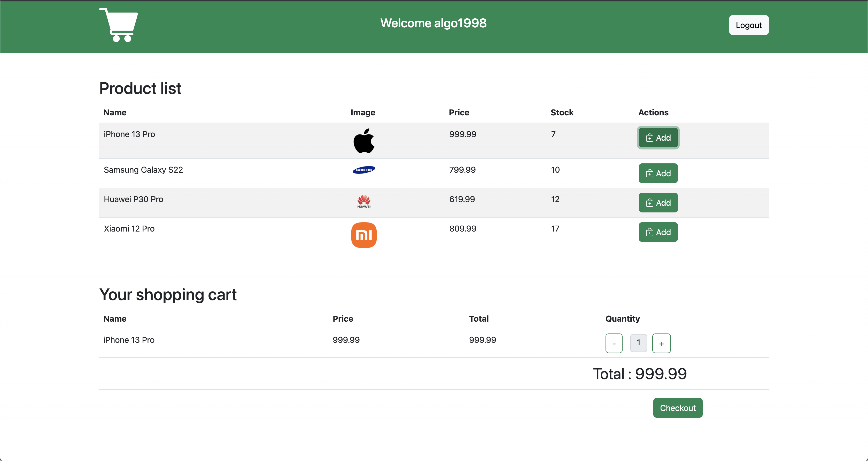The image size is (868, 461).
Task: Log out using the Logout button
Action: [749, 25]
